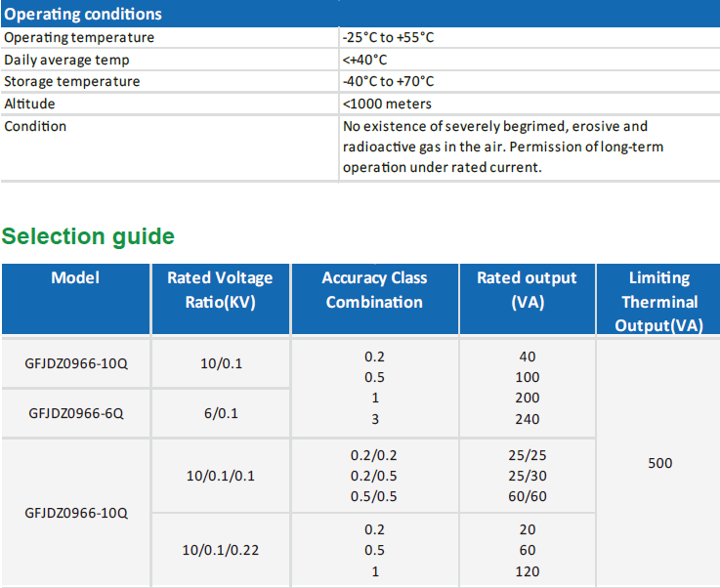Click the '-40°C to +70°C' value
The height and width of the screenshot is (588, 720).
click(388, 81)
